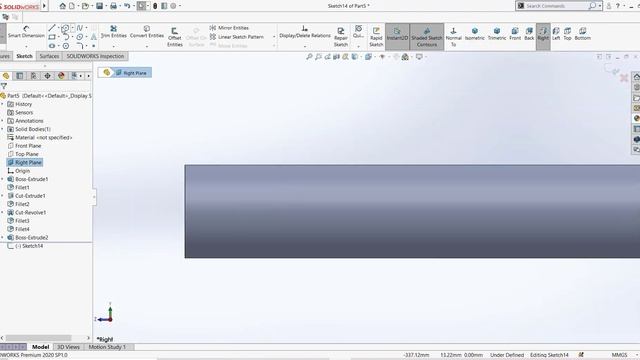Select the Line sketch tool
Image resolution: width=640 pixels, height=360 pixels.
(52, 28)
